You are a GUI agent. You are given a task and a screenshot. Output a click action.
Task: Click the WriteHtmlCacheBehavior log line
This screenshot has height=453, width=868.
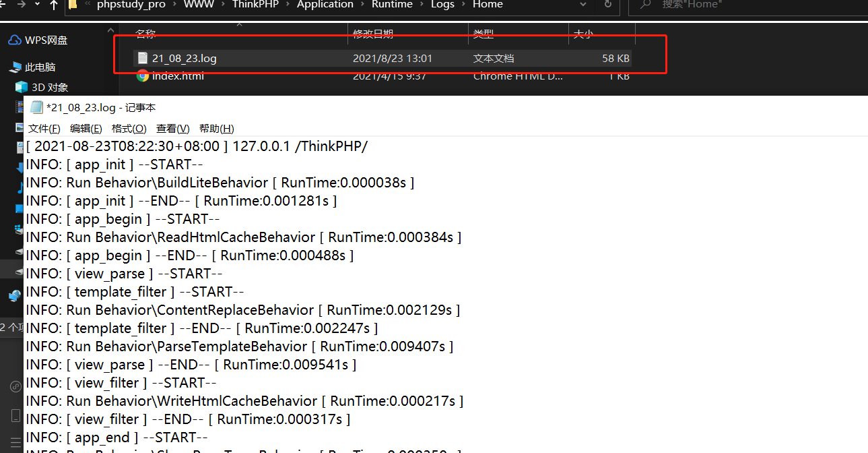(x=244, y=401)
